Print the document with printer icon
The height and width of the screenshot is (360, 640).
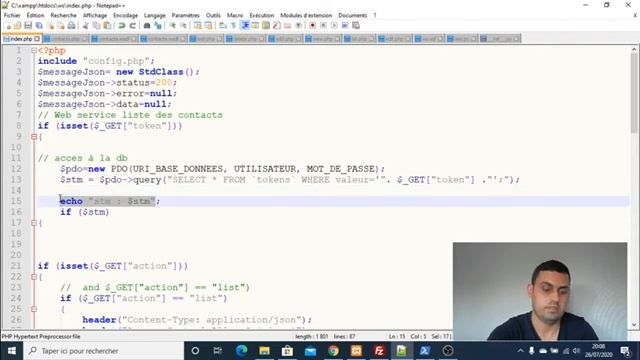(71, 26)
